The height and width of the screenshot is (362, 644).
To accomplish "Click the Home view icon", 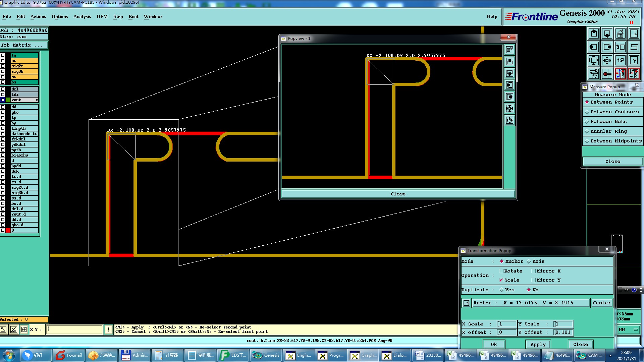I will pos(620,34).
